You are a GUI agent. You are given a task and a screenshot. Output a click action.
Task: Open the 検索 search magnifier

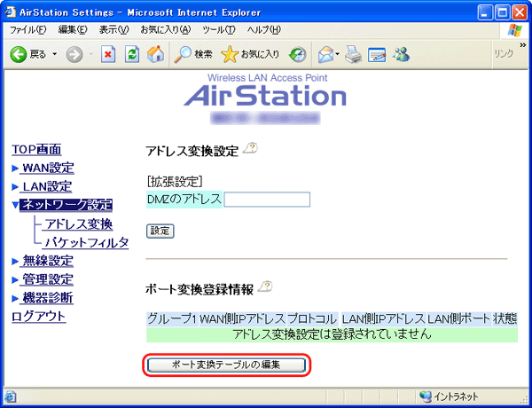(193, 54)
